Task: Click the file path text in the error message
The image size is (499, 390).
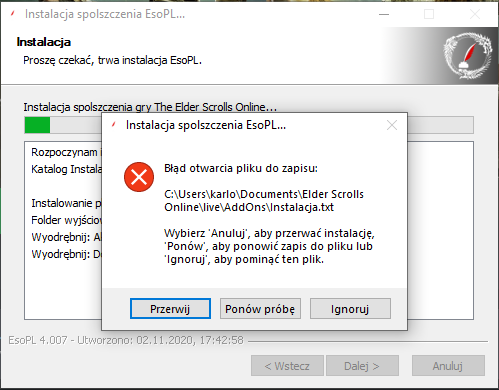Action: [264, 201]
